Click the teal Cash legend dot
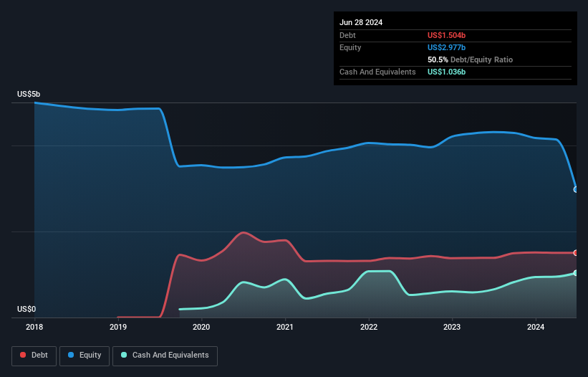Viewport: 588px width, 377px height. coord(124,355)
